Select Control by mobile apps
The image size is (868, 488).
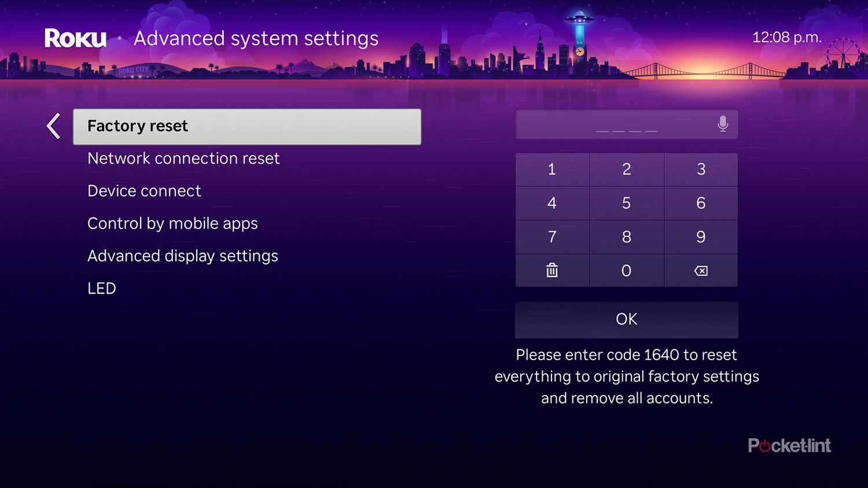point(172,224)
